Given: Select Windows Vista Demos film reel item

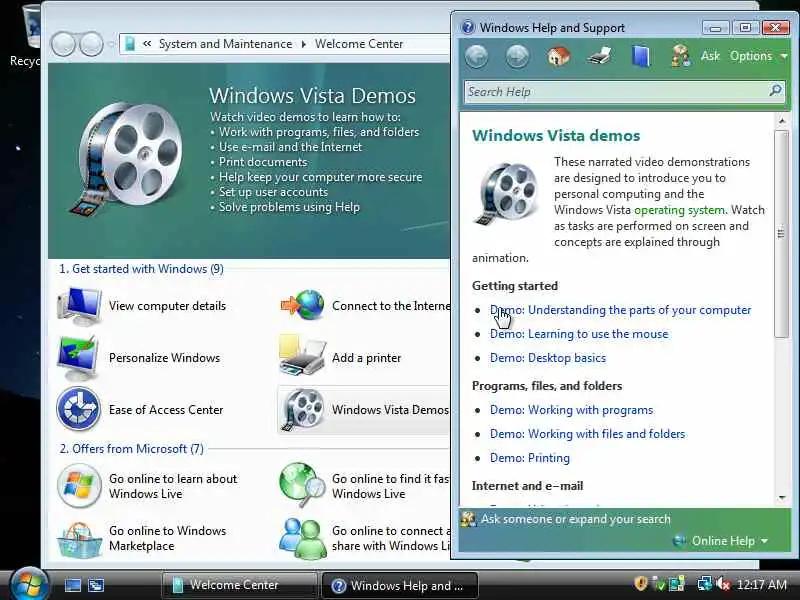Looking at the screenshot, I should 363,410.
